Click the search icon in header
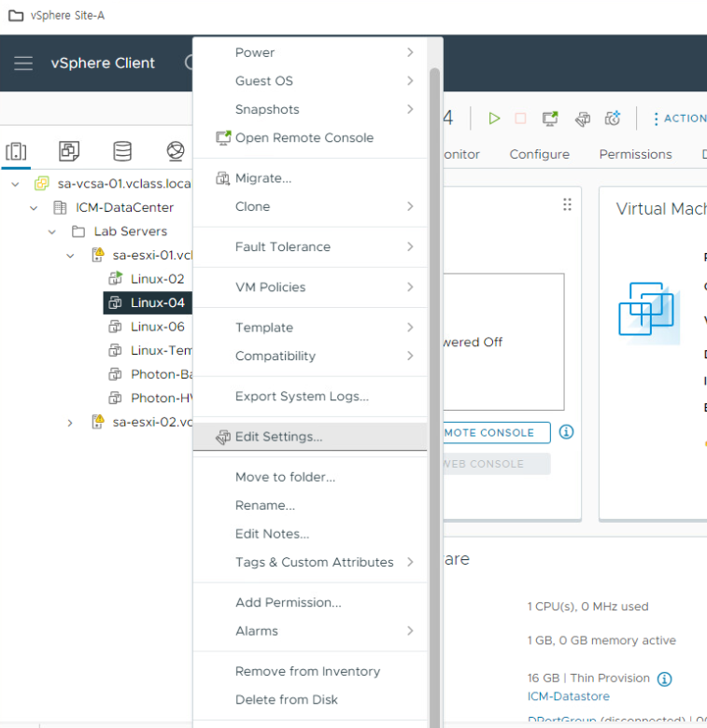Screen dimensions: 707x728 point(189,63)
